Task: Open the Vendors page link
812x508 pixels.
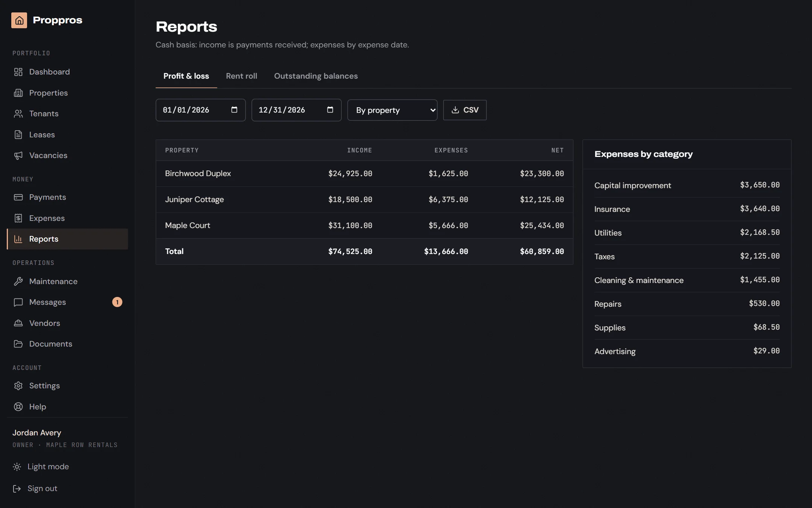Action: click(67, 323)
